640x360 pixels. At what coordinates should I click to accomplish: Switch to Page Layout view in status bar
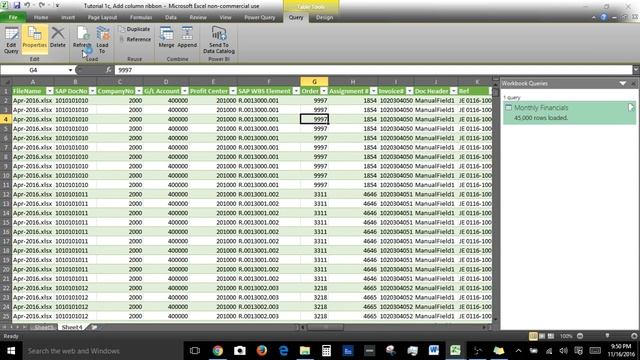[x=542, y=336]
